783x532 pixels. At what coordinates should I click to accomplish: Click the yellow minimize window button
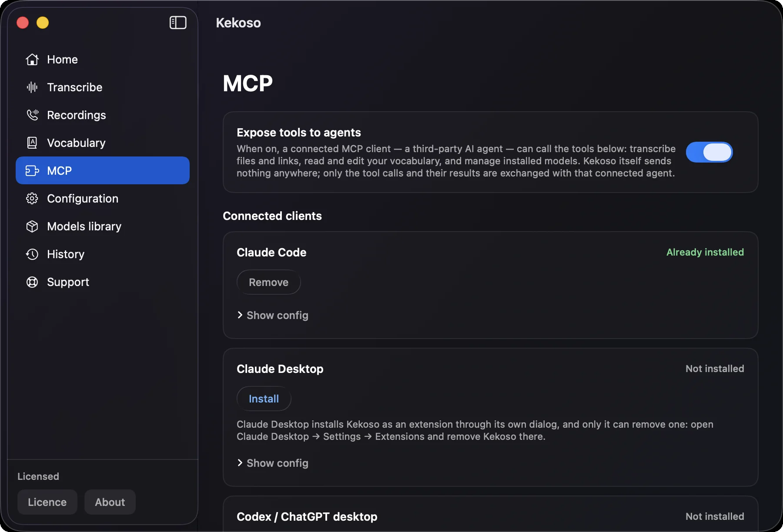(43, 23)
